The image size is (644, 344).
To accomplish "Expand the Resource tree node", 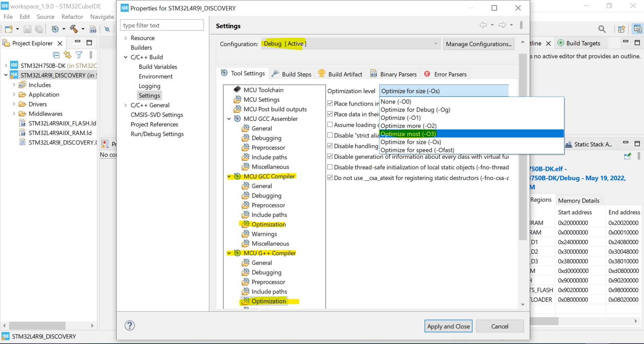I will pos(126,38).
